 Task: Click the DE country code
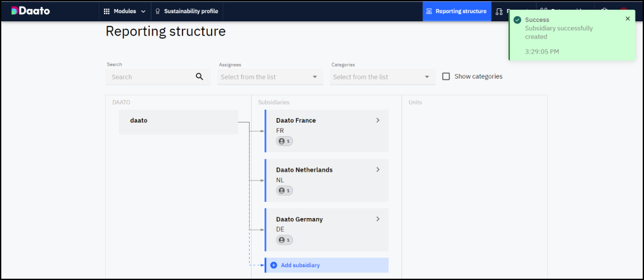[x=280, y=229]
